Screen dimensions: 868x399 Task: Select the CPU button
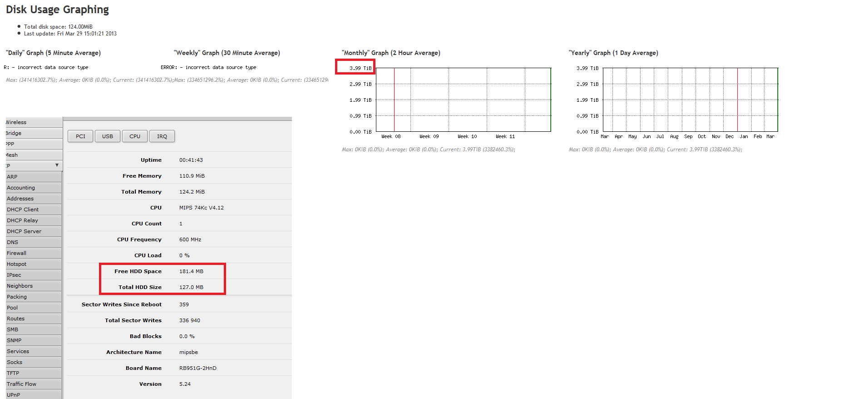[135, 136]
